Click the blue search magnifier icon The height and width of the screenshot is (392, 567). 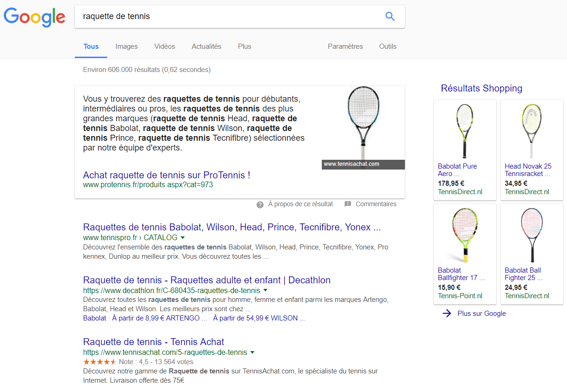pos(390,16)
